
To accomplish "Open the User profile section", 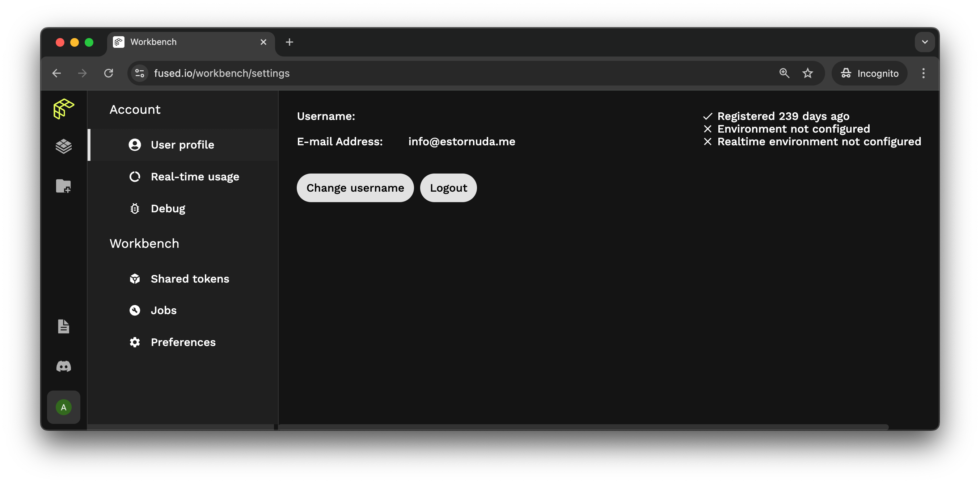I will click(182, 145).
